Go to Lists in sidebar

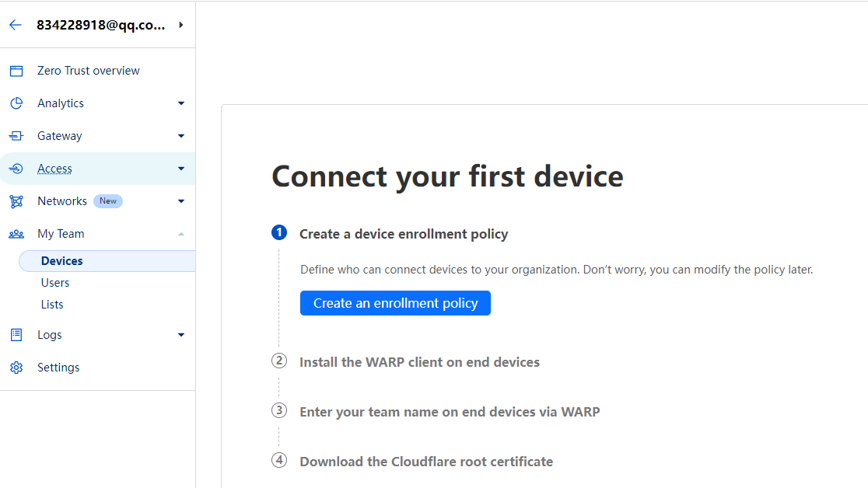pyautogui.click(x=52, y=305)
